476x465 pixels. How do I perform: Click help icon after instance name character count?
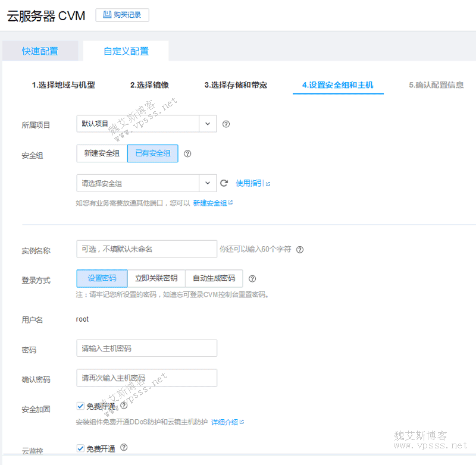point(300,250)
